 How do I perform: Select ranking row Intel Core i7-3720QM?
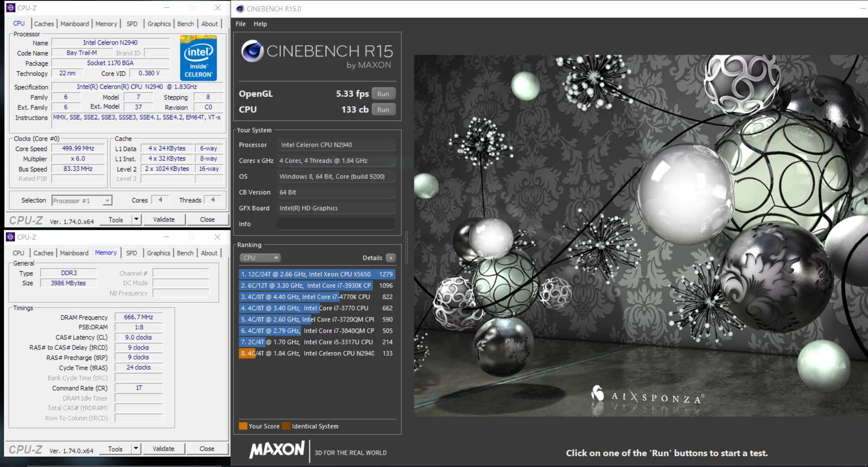click(x=317, y=319)
